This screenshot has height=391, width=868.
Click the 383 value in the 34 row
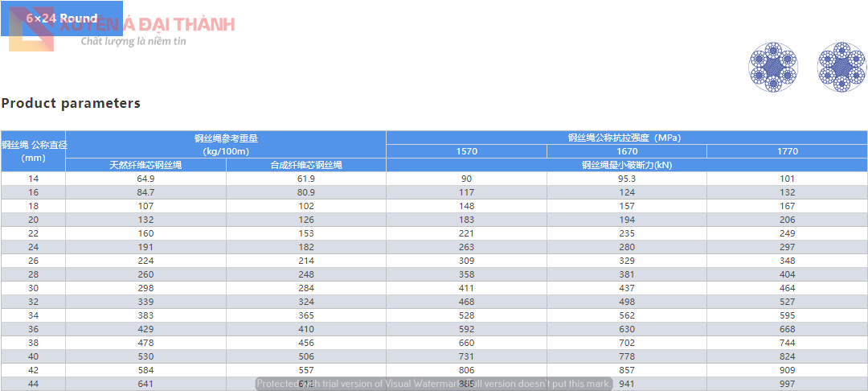pyautogui.click(x=146, y=315)
